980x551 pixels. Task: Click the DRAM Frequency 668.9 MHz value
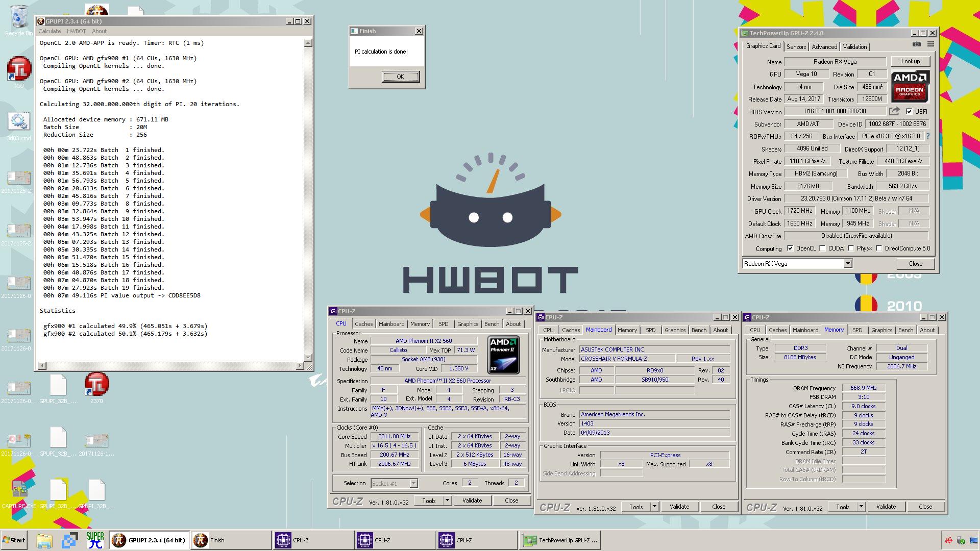pyautogui.click(x=864, y=388)
